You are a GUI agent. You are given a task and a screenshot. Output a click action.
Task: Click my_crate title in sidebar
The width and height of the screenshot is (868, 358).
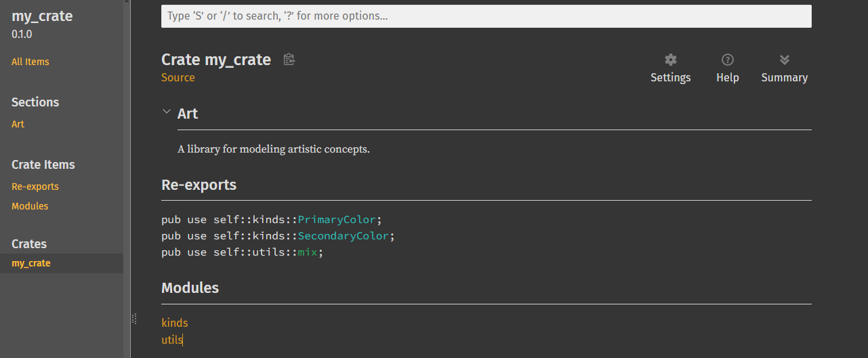(42, 16)
